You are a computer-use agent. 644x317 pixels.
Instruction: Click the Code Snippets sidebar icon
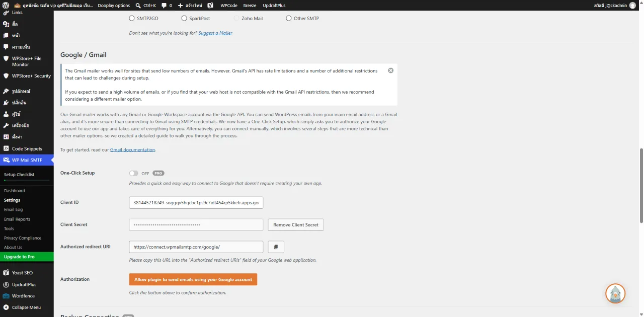pos(6,148)
